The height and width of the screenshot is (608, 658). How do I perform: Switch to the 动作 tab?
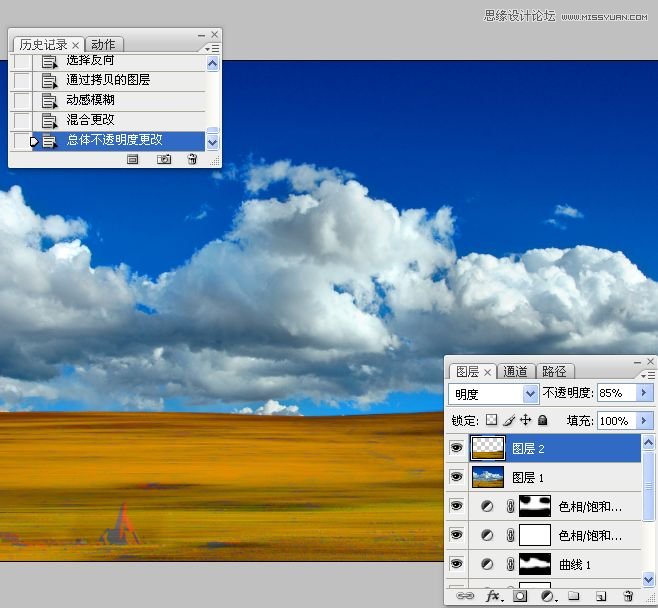[103, 44]
